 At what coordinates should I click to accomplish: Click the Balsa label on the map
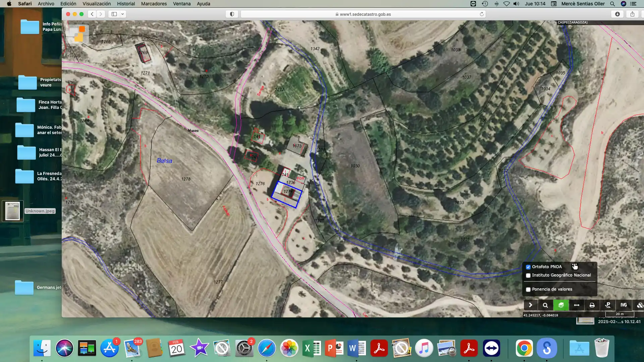click(x=164, y=161)
